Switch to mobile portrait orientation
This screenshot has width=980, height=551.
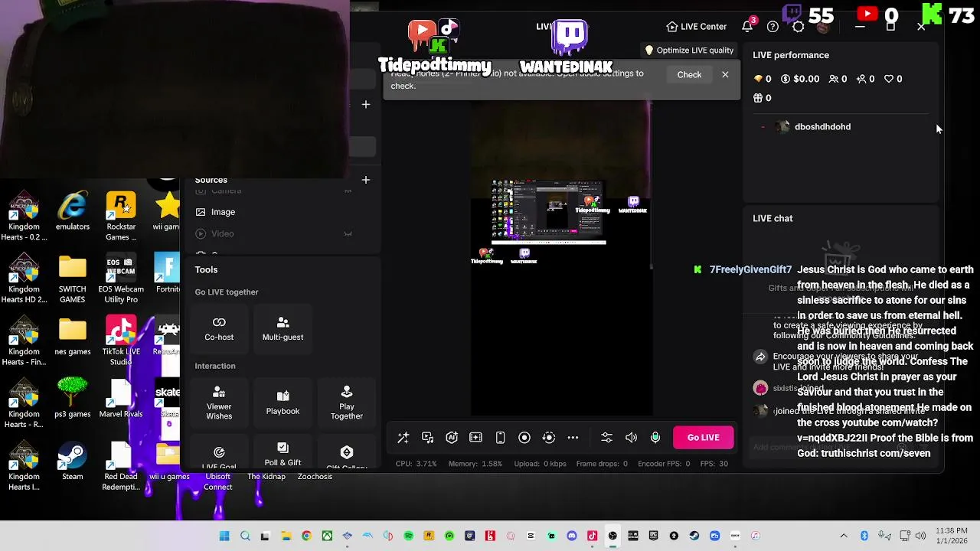point(500,438)
